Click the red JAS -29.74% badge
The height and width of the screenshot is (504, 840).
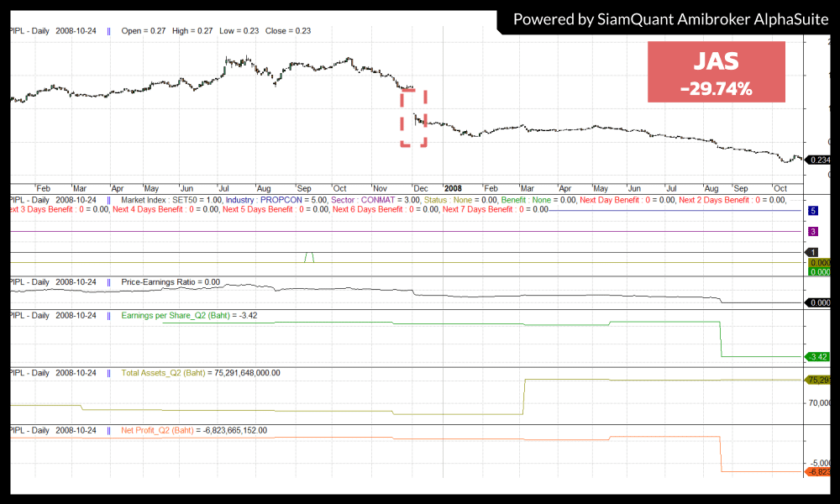click(717, 72)
